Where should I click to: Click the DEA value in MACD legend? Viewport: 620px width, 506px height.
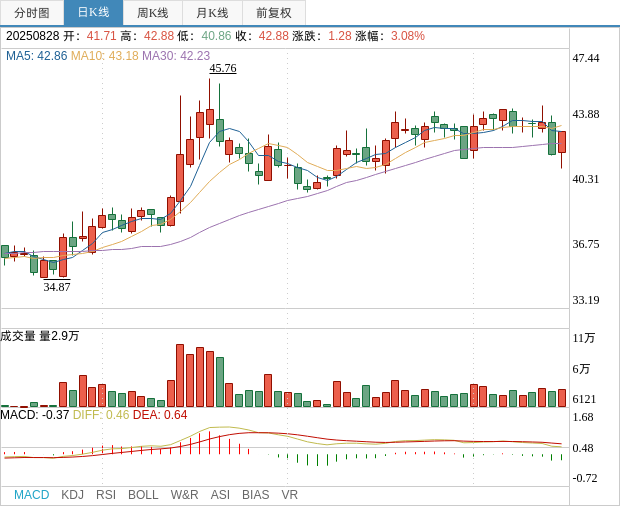pos(160,415)
